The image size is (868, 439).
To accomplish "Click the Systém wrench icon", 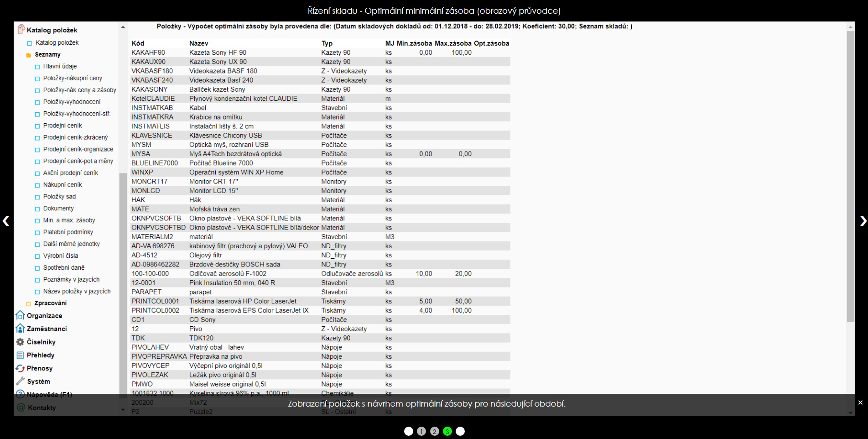I will pos(20,381).
